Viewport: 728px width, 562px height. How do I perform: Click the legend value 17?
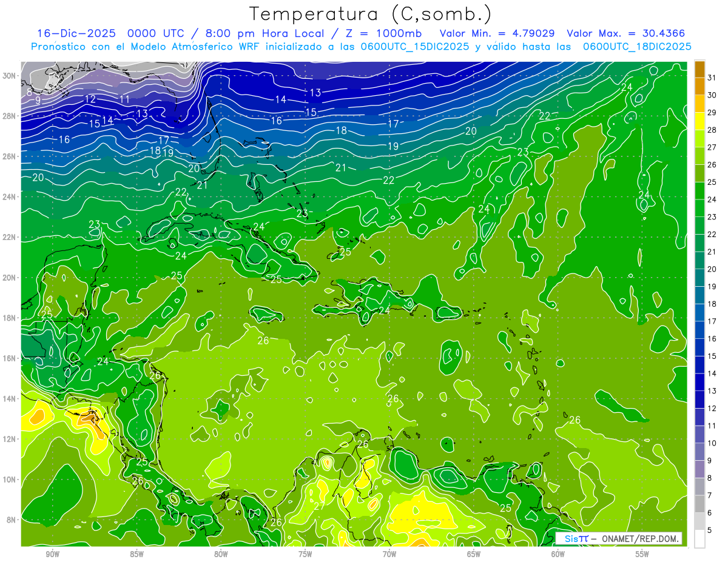(712, 321)
